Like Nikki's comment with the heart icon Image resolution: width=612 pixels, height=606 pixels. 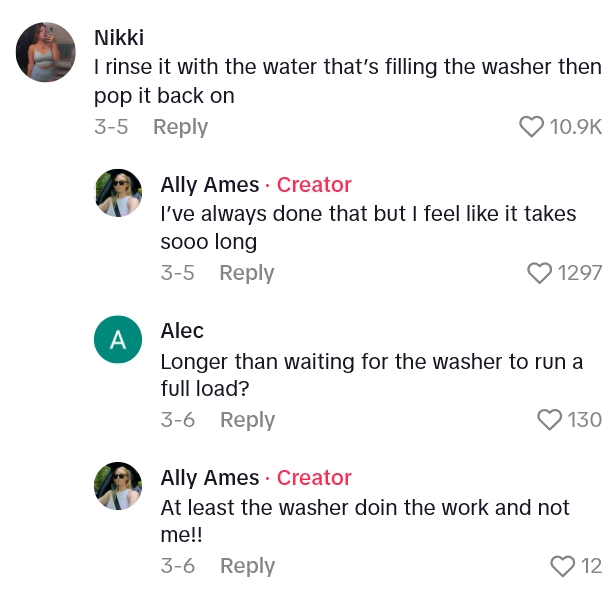(532, 127)
